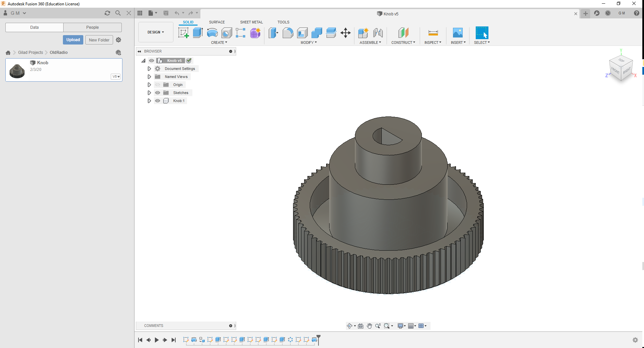Activate the Select tool icon
This screenshot has width=644, height=348.
[482, 33]
